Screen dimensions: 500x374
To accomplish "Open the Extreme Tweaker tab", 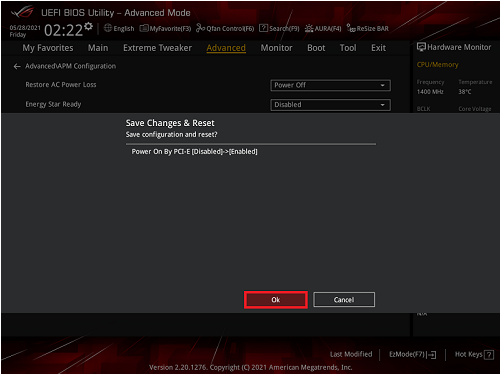I will (157, 48).
